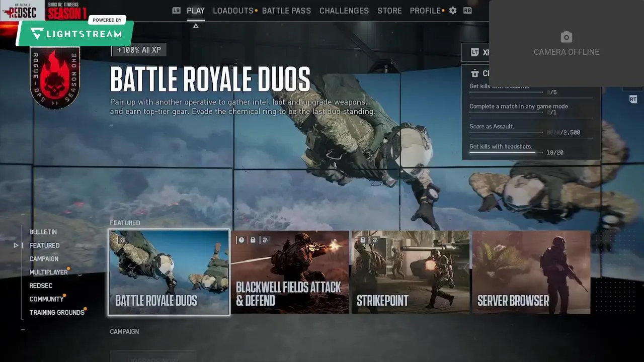The image size is (644, 362).
Task: Click the lock icon on Blackwell Fields card
Action: 253,240
